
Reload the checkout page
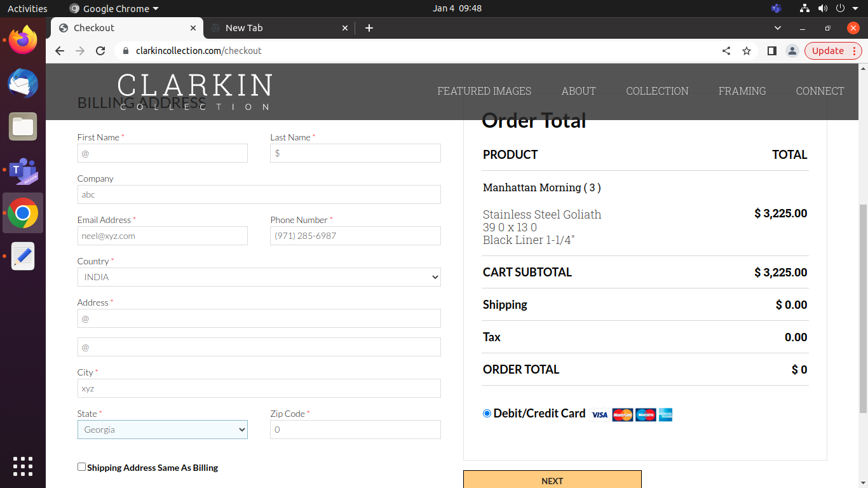pyautogui.click(x=100, y=51)
